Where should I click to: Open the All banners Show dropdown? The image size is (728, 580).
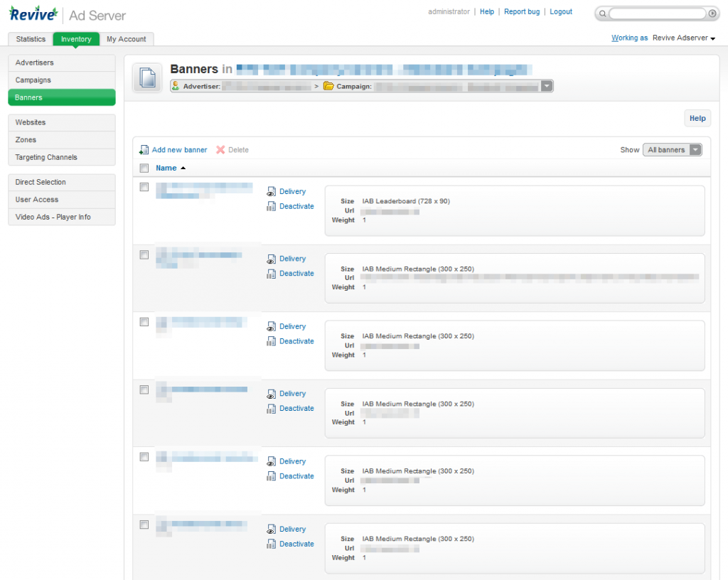(x=671, y=149)
